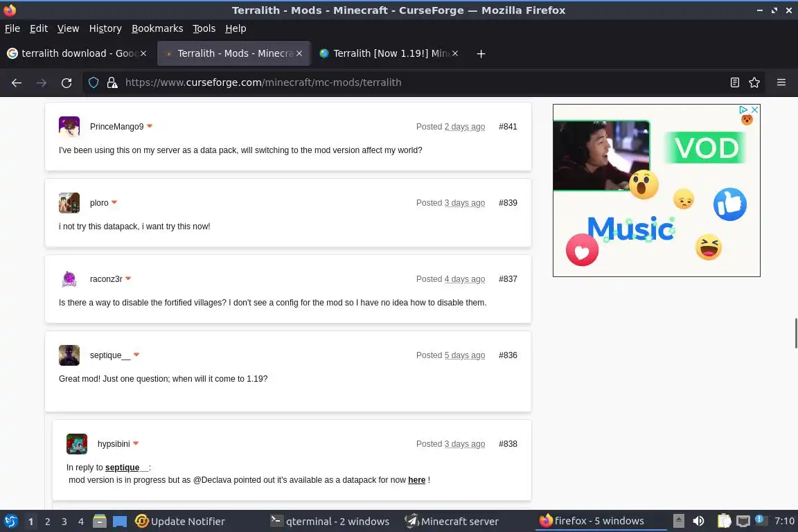
Task: Open ploro profile link
Action: (x=99, y=203)
